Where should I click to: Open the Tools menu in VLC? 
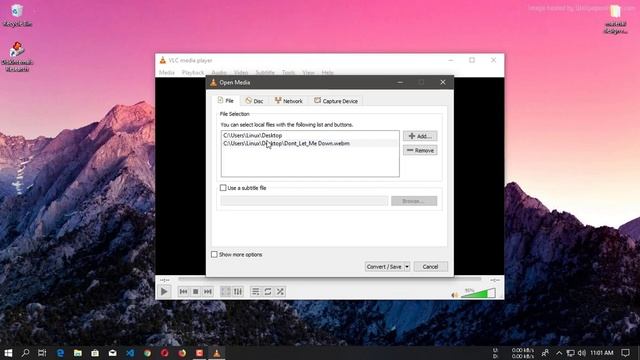tap(288, 72)
